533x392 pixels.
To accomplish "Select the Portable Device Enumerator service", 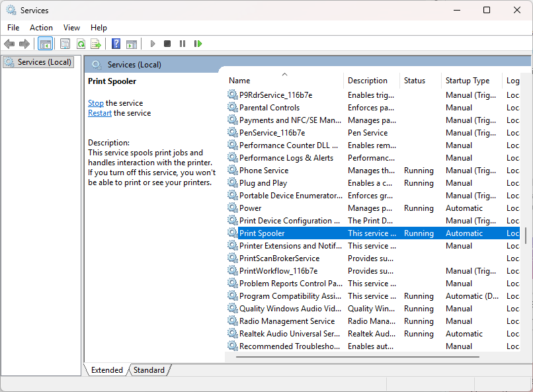I will (x=372, y=195).
